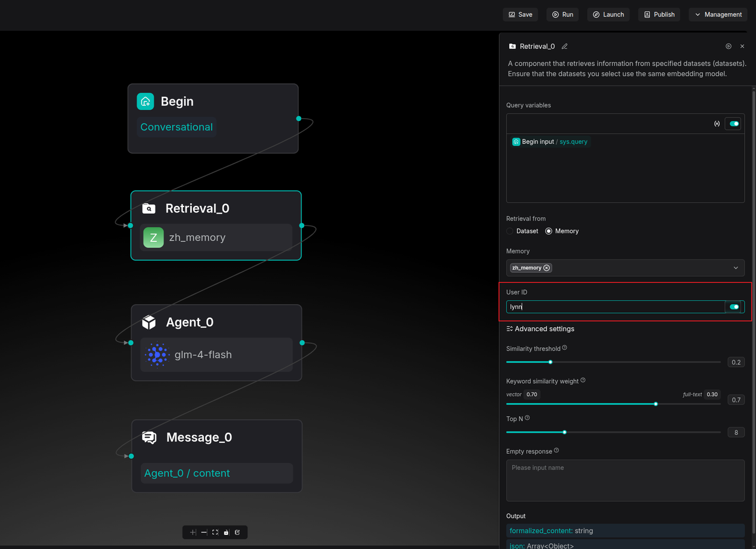Toggle the canvas lock icon
The width and height of the screenshot is (756, 549).
pos(226,532)
